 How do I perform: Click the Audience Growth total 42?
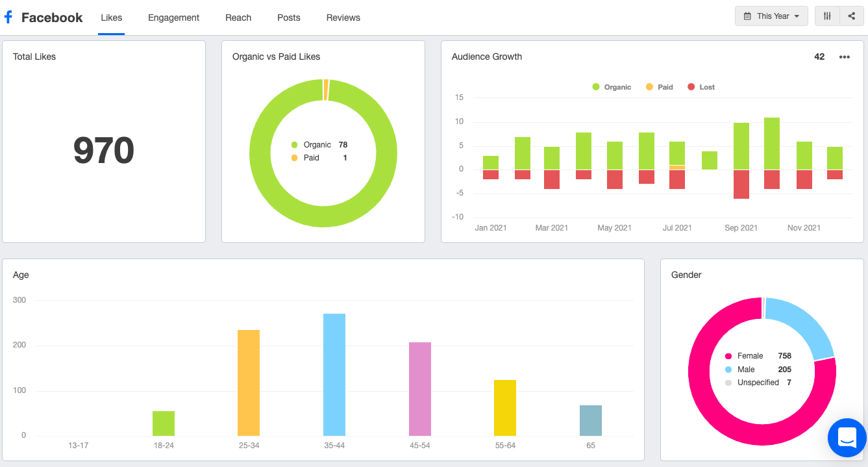(x=819, y=57)
